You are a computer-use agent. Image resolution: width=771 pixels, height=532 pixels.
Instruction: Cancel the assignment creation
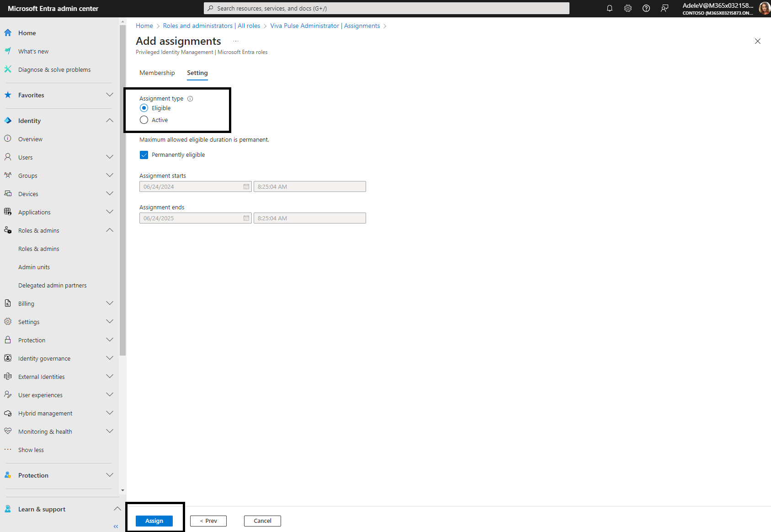coord(262,521)
